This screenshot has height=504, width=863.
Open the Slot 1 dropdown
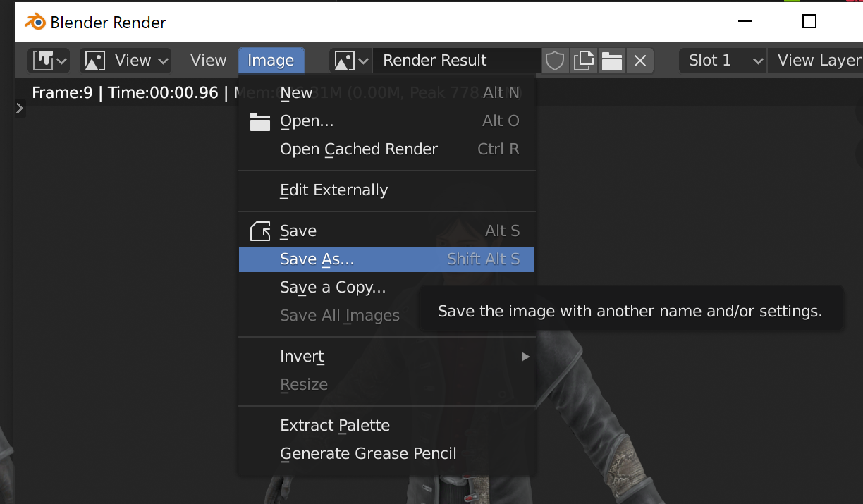click(723, 61)
